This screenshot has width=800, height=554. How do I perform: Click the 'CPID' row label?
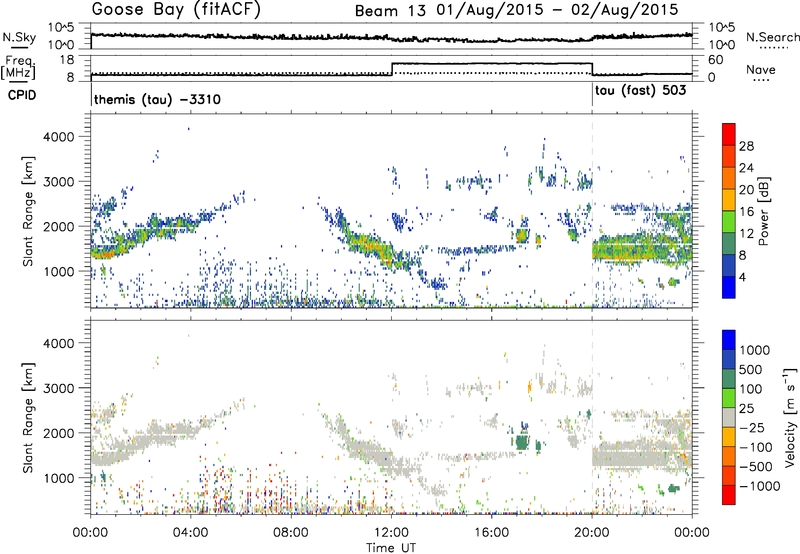[22, 95]
